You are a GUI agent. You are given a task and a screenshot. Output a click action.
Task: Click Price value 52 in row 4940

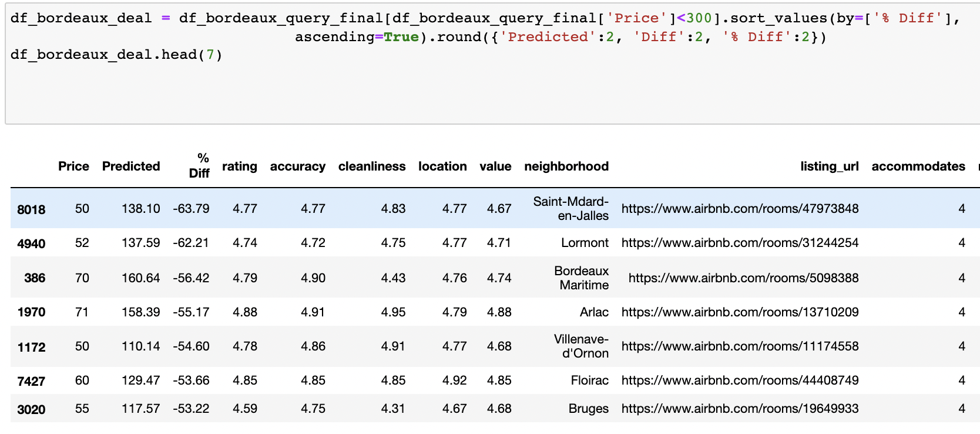tap(82, 243)
